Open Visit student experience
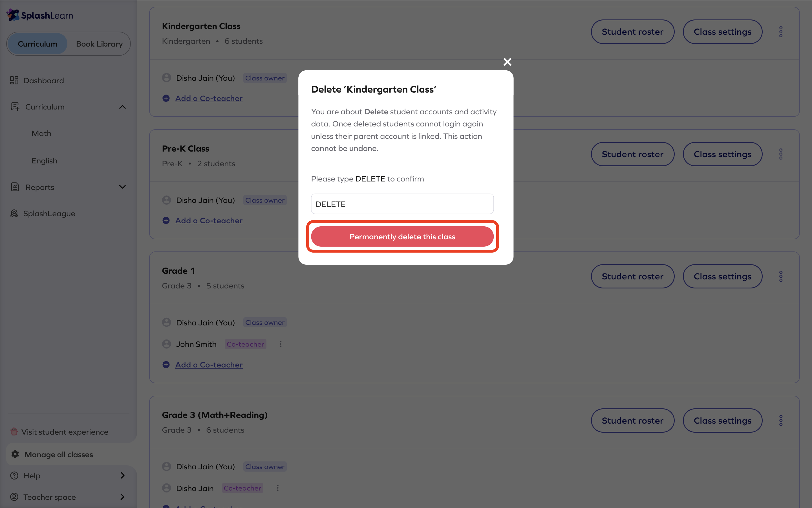The height and width of the screenshot is (508, 812). pyautogui.click(x=65, y=432)
